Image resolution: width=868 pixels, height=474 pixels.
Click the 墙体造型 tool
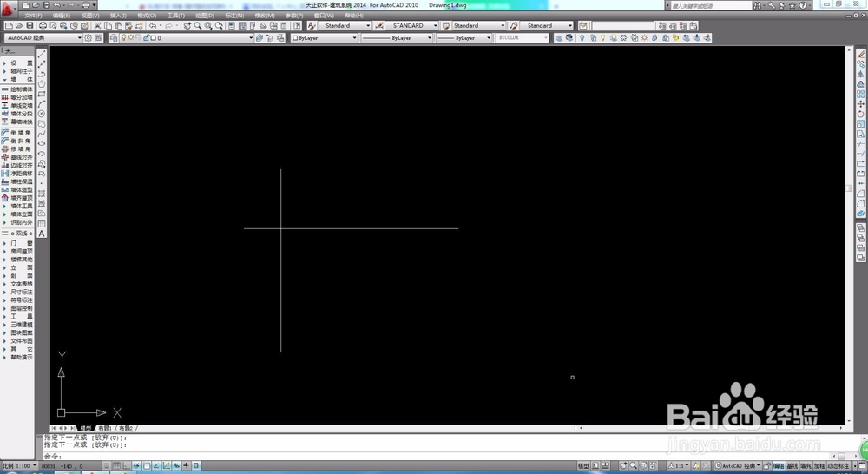pos(17,190)
